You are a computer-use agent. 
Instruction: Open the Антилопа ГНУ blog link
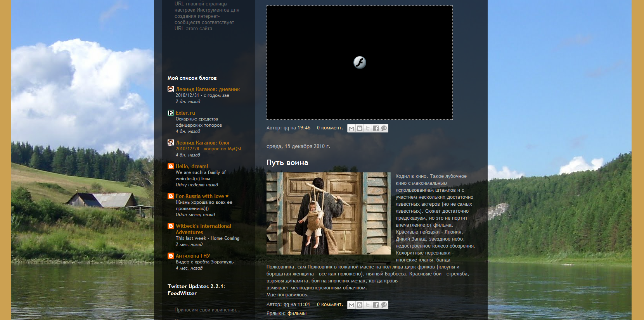point(192,256)
